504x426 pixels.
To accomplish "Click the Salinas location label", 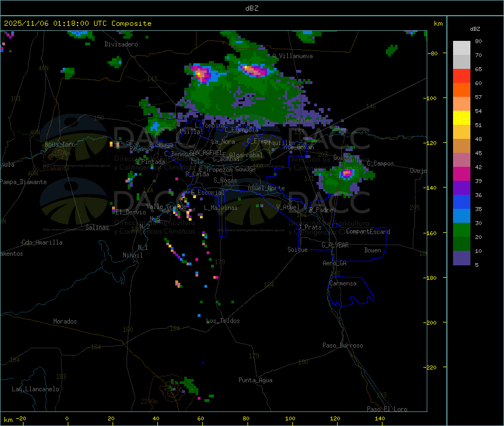I will (97, 227).
